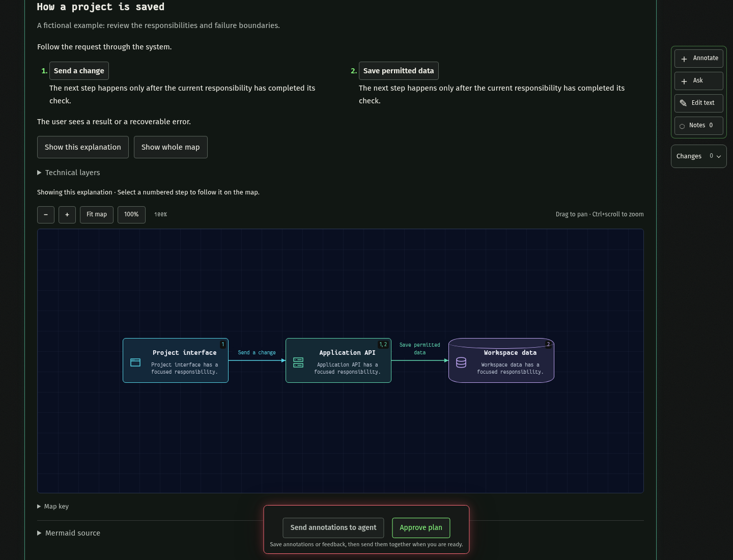
Task: Click the Send a change edge label
Action: 257,353
